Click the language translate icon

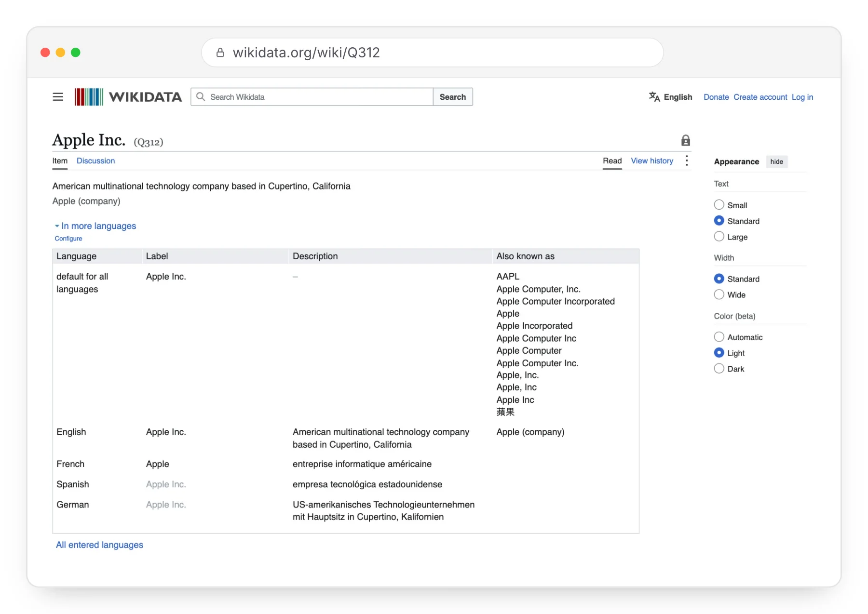click(654, 97)
